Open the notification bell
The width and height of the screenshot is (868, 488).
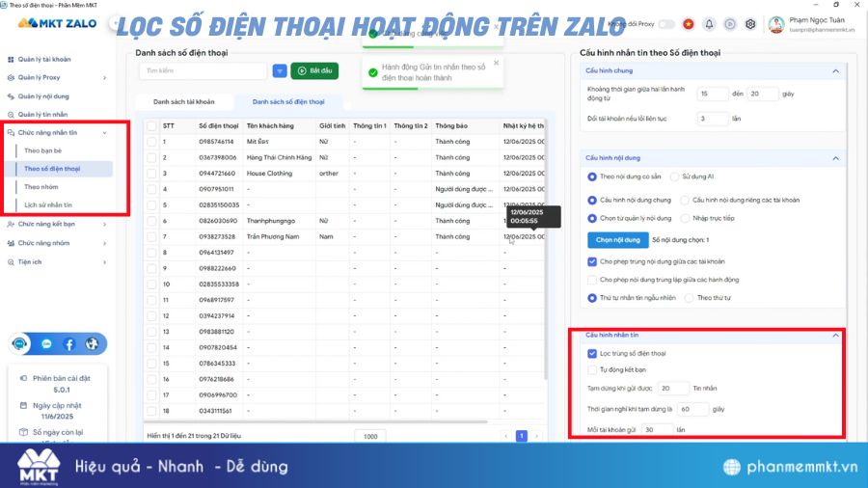(x=709, y=24)
